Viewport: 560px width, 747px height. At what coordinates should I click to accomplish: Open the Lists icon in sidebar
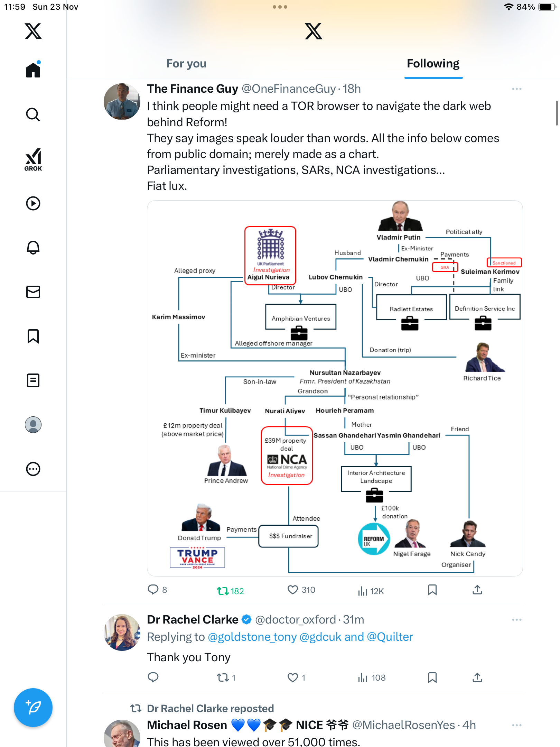coord(33,380)
